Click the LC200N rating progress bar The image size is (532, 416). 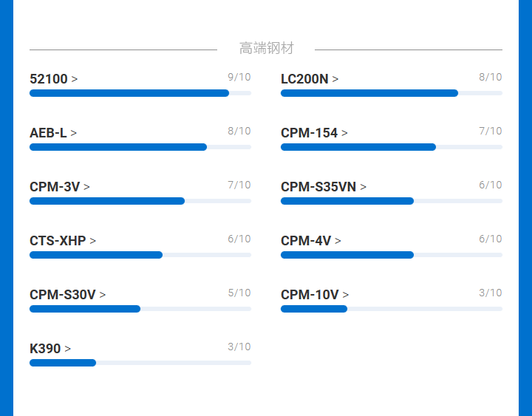tap(392, 93)
